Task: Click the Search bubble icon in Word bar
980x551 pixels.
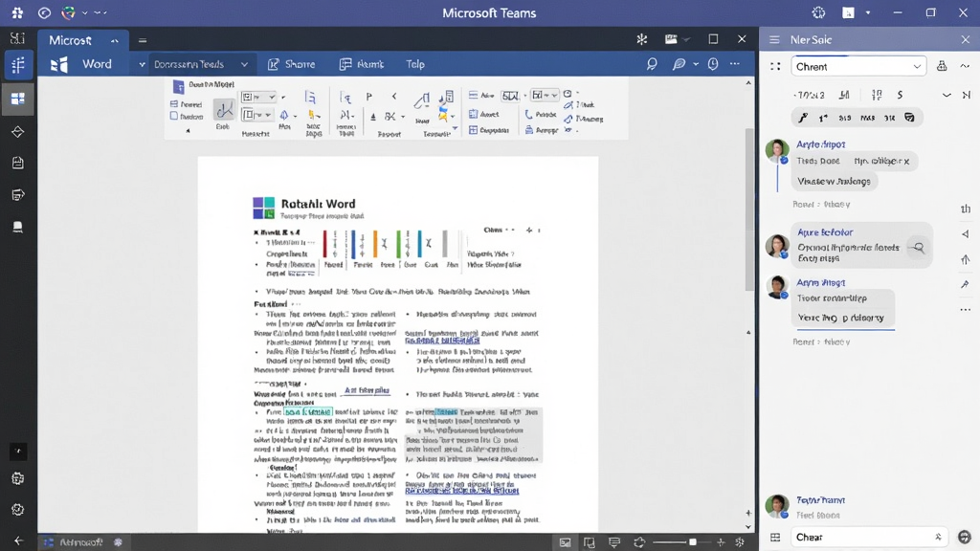Action: coord(652,64)
